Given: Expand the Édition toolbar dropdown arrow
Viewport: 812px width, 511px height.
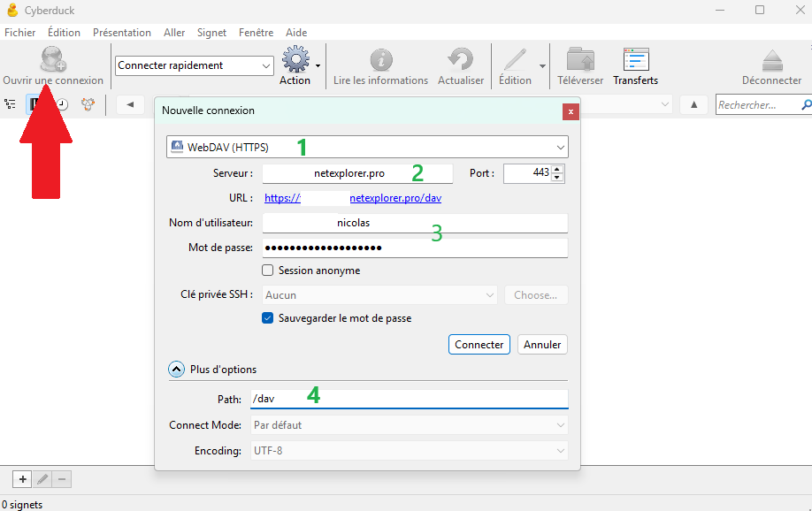Looking at the screenshot, I should tap(542, 65).
